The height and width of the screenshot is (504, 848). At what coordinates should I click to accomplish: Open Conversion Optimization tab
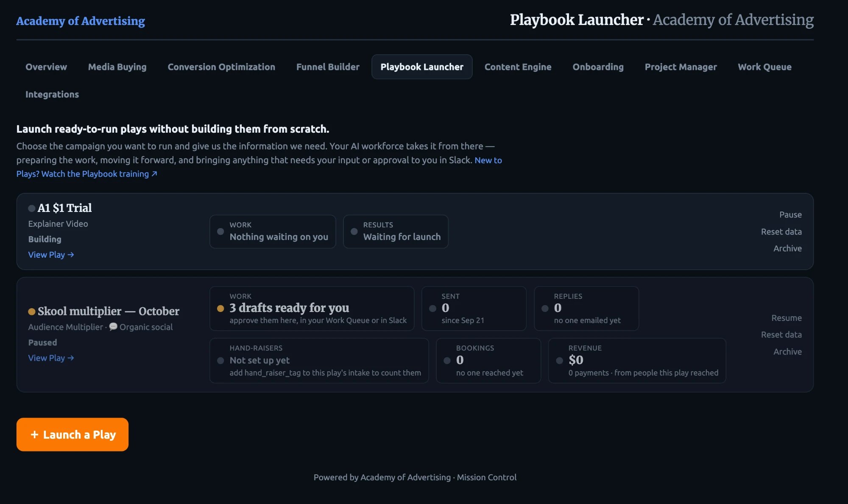click(221, 67)
